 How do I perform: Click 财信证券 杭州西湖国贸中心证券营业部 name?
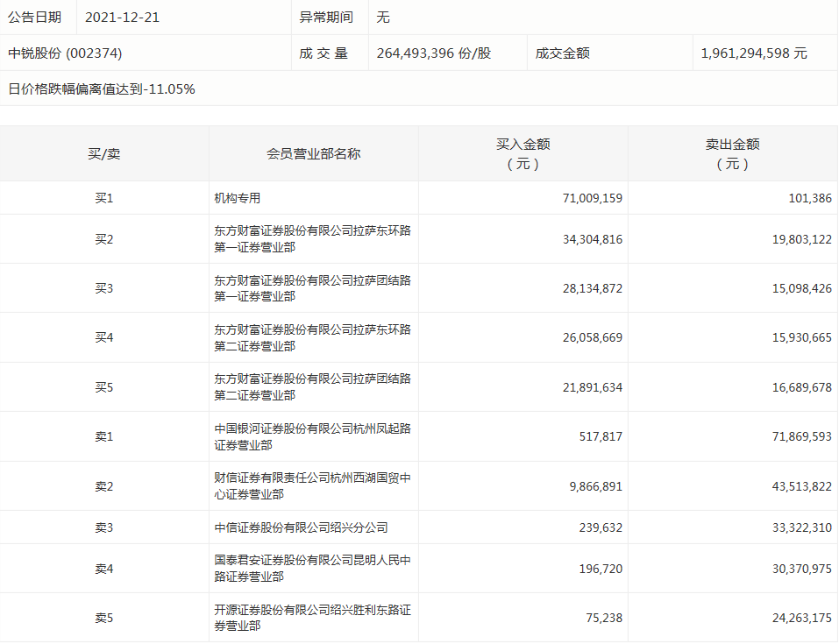(x=312, y=485)
